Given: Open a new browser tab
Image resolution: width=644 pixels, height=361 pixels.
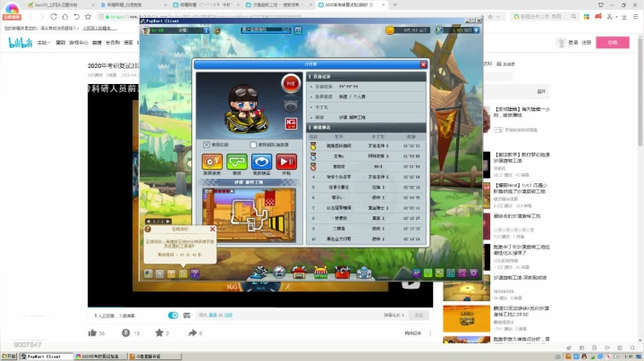Looking at the screenshot, I should click(394, 5).
